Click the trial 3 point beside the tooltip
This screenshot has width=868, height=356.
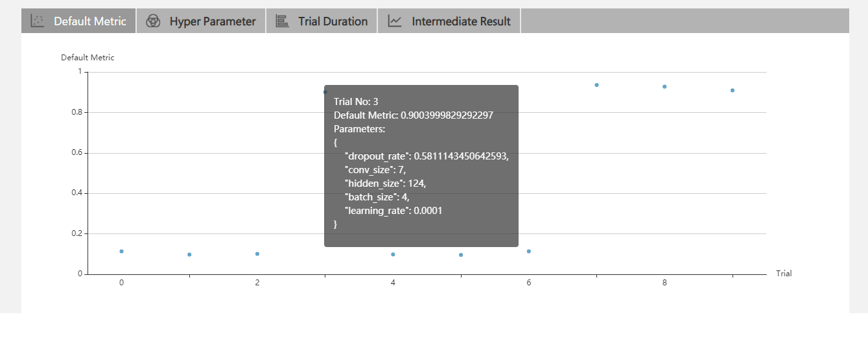tap(325, 92)
